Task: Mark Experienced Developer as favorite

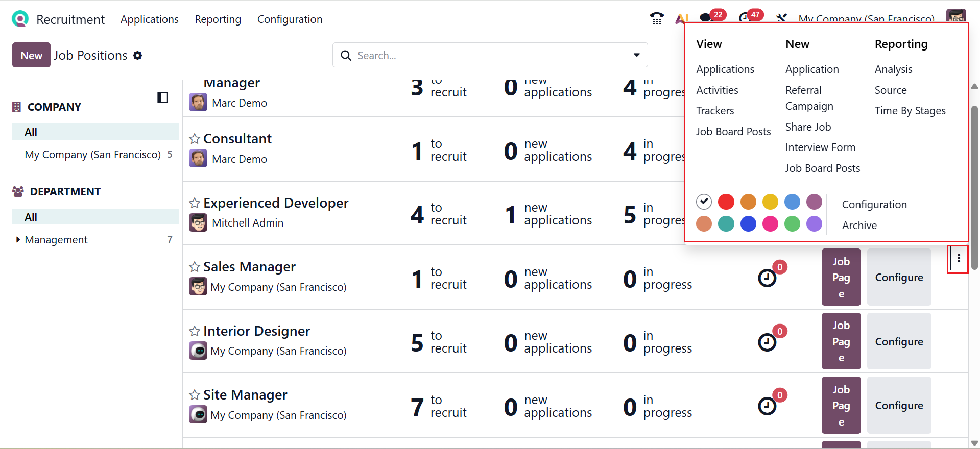Action: pos(195,203)
